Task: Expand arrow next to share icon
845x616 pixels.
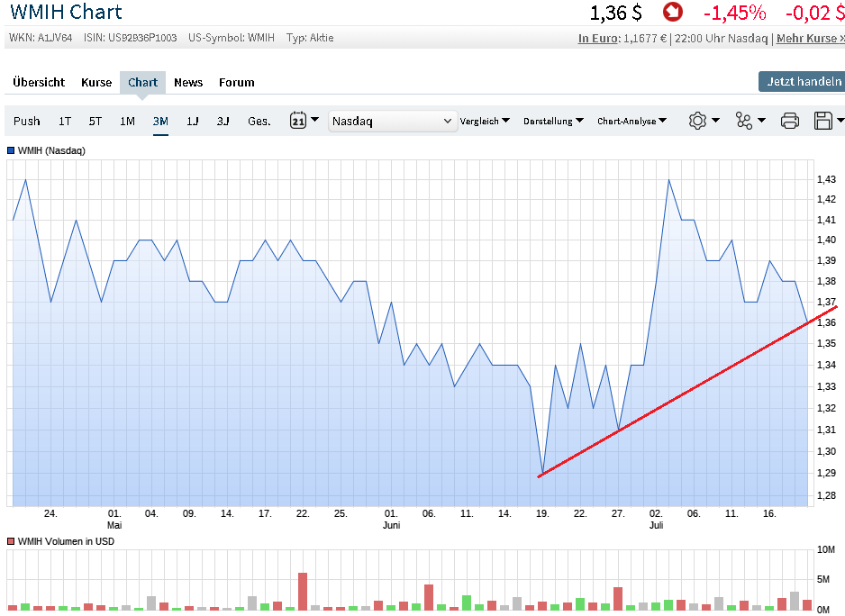Action: coord(761,120)
